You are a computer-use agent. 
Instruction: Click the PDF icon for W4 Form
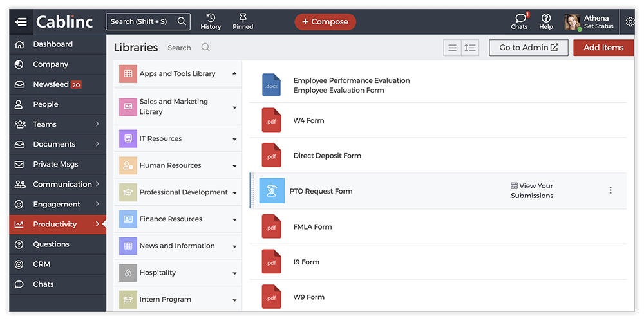point(272,120)
